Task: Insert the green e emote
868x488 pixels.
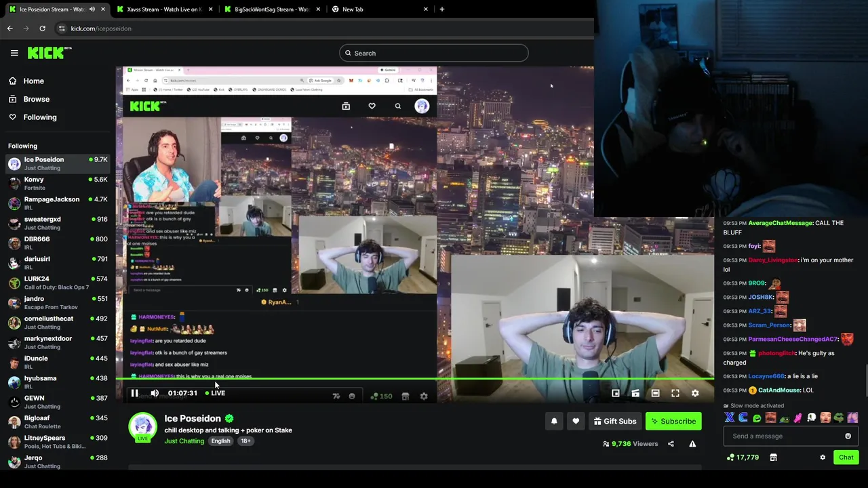Action: tap(757, 418)
